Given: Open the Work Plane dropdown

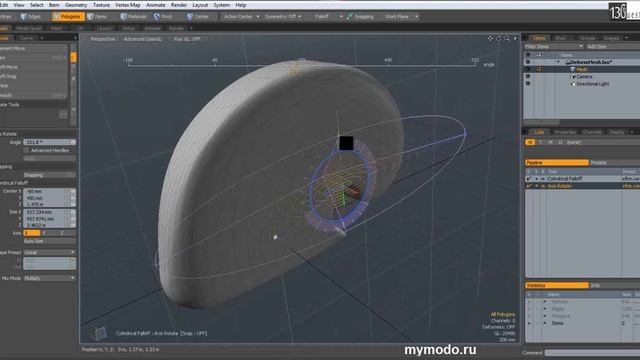Looking at the screenshot, I should [401, 17].
